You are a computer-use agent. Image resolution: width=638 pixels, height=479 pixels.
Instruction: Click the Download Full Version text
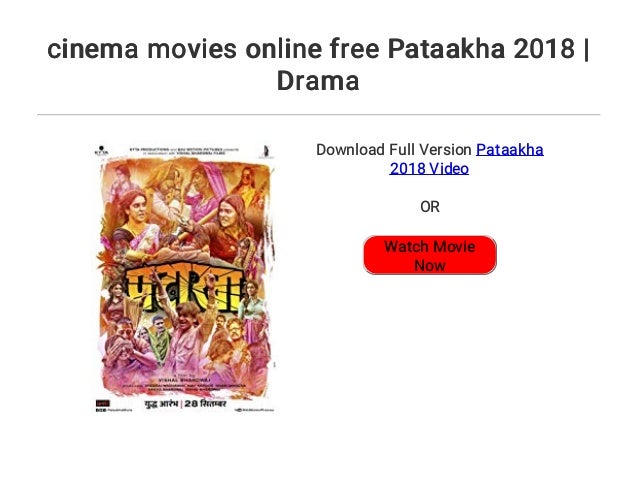click(x=394, y=150)
